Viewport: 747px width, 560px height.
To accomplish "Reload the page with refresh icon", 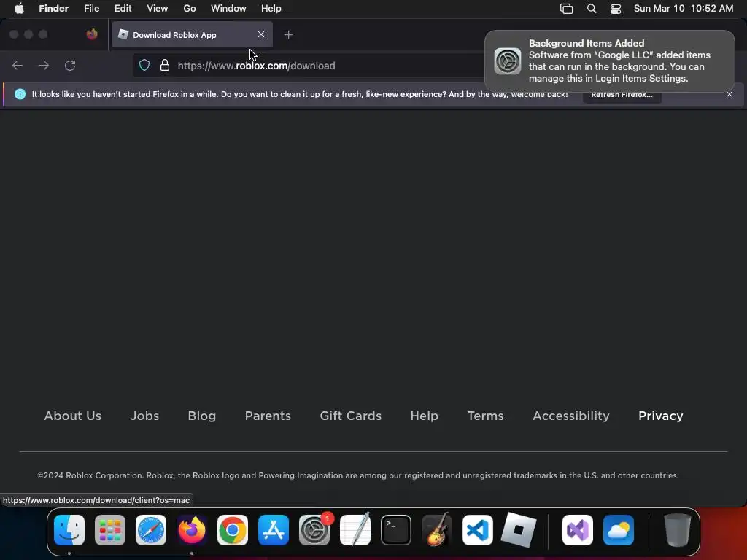I will 70,65.
